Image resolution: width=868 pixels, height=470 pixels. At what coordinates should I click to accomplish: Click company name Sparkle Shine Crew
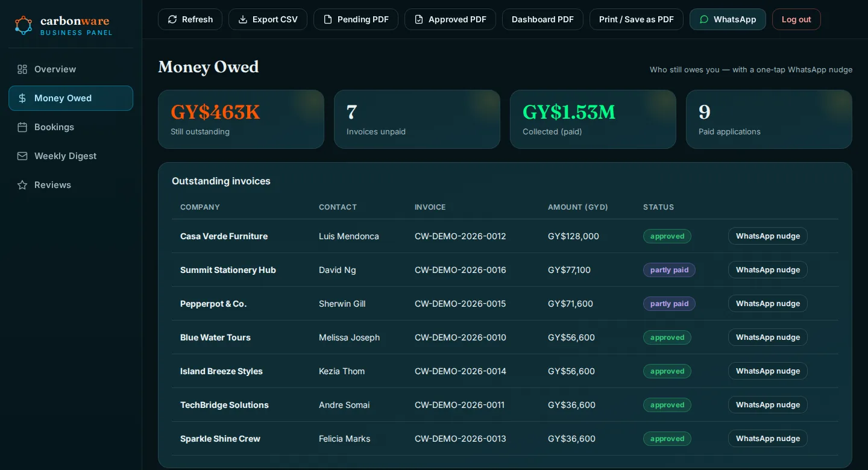221,439
